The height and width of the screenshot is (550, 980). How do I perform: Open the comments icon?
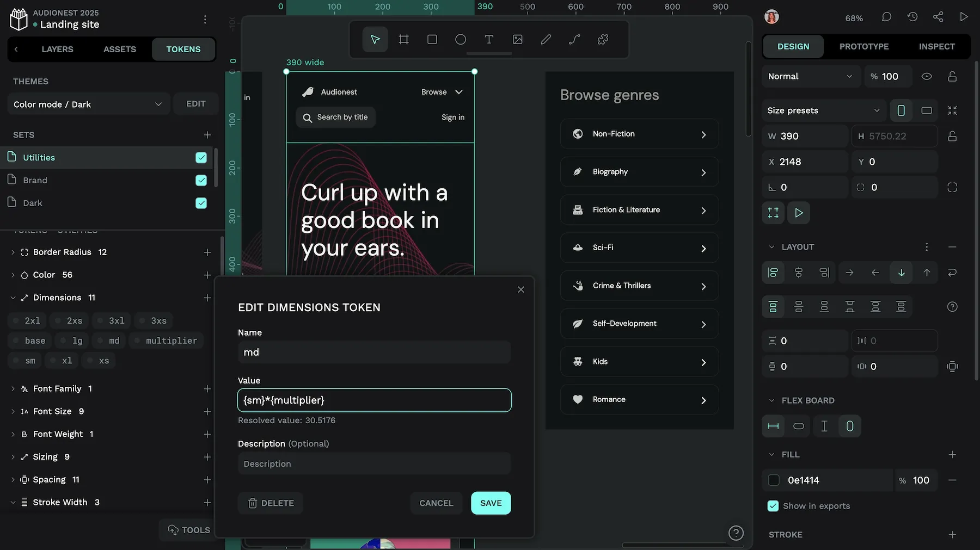pyautogui.click(x=886, y=17)
